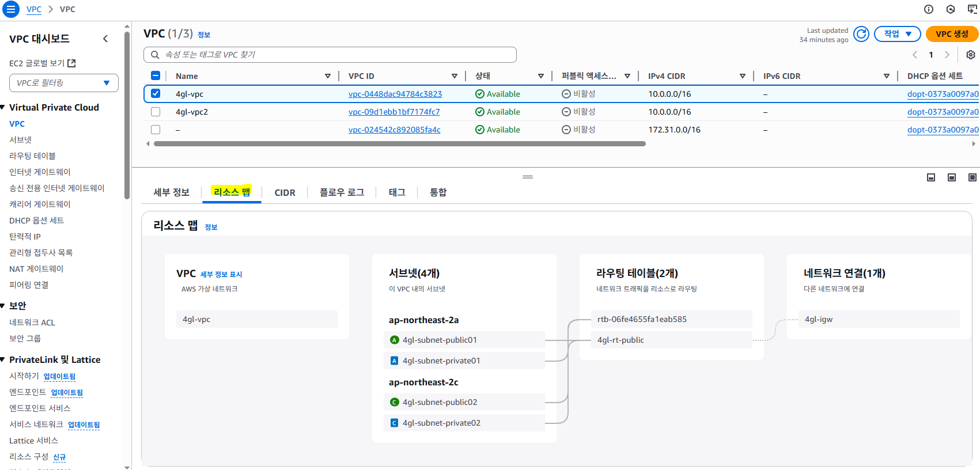Open the info icon in top bar
The width and height of the screenshot is (980, 470).
tap(929, 9)
